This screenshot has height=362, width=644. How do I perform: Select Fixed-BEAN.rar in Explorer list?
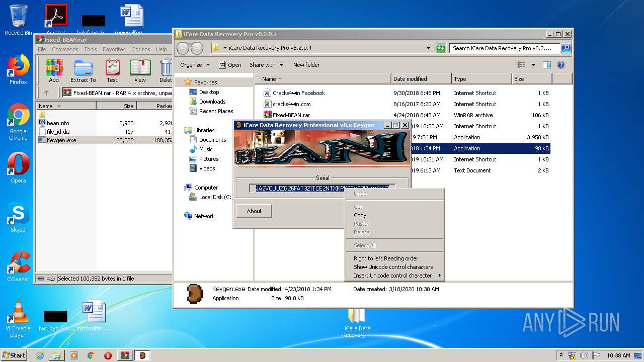click(291, 115)
